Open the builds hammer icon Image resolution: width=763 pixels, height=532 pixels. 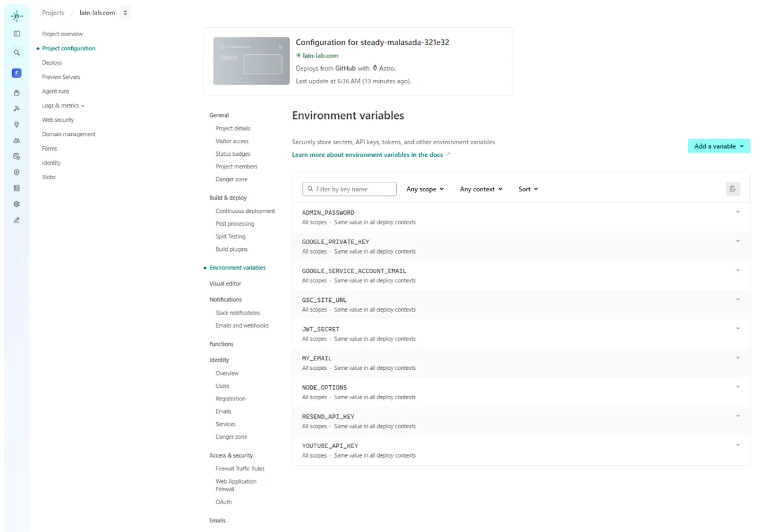[x=17, y=109]
